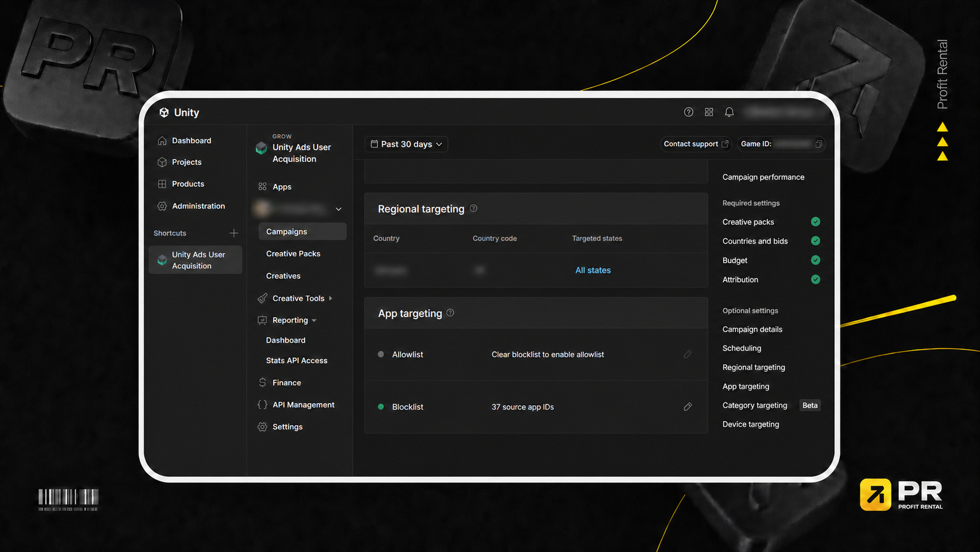Click the App targeting help info icon
Screen dimensions: 980x552
(450, 313)
